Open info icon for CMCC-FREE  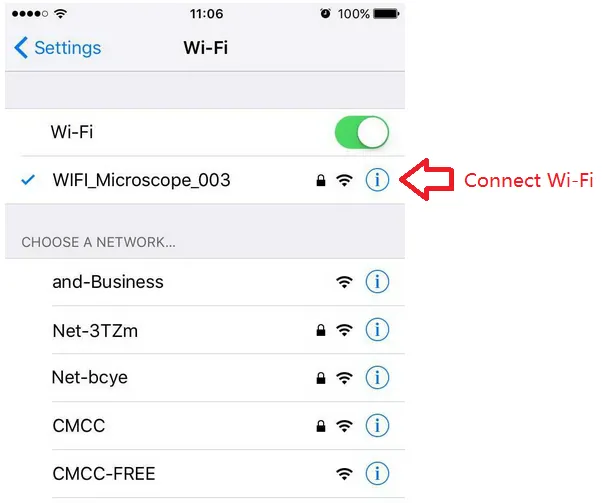[377, 473]
